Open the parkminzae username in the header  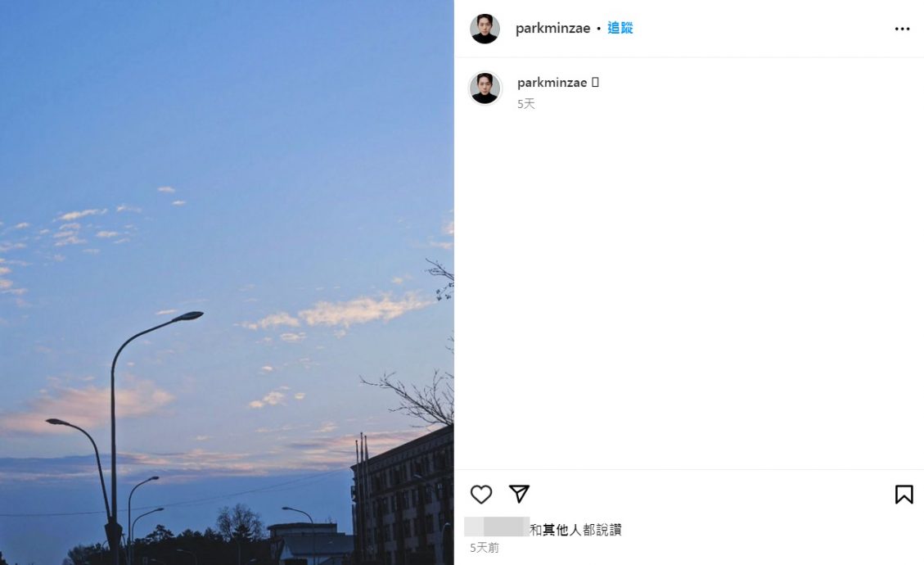coord(552,29)
